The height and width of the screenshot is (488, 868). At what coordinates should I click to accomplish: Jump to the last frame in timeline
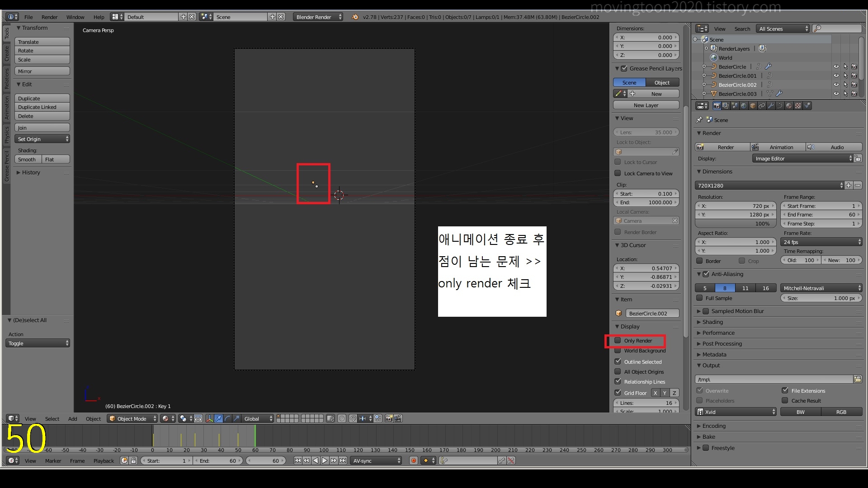tap(343, 461)
